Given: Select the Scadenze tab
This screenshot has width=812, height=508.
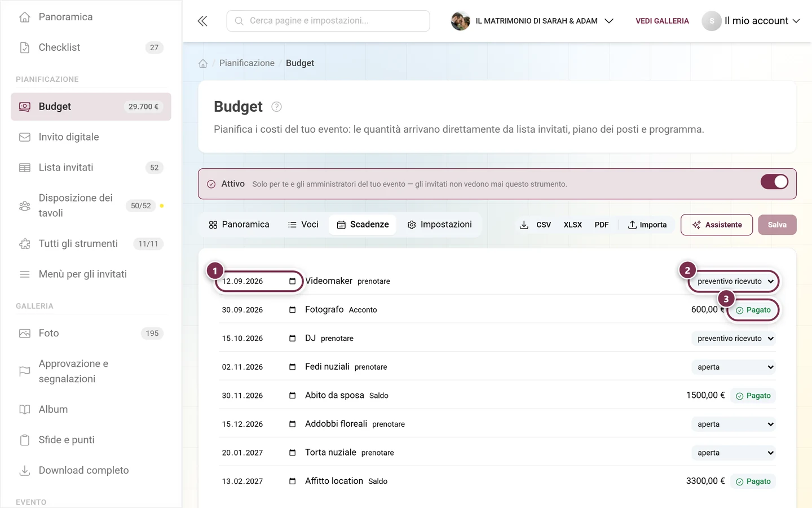Looking at the screenshot, I should (x=363, y=225).
